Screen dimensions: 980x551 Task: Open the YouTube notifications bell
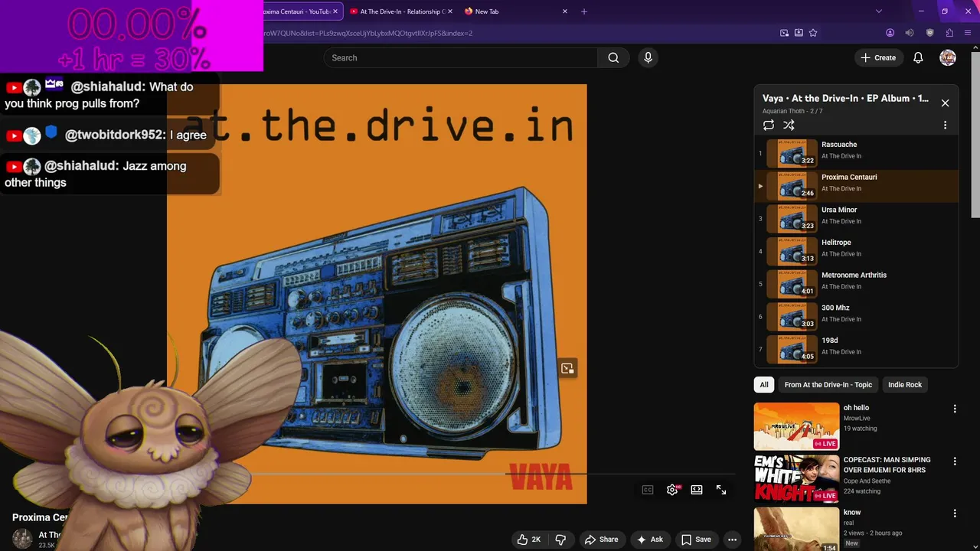pyautogui.click(x=918, y=57)
